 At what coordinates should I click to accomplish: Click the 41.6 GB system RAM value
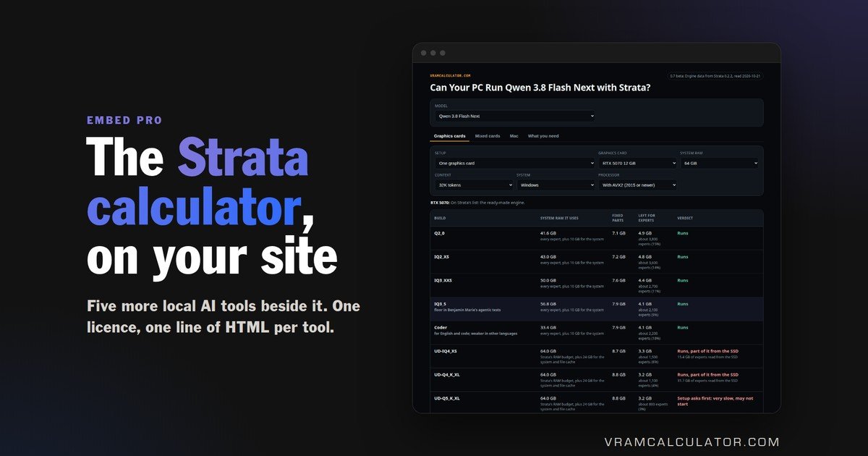coord(548,233)
